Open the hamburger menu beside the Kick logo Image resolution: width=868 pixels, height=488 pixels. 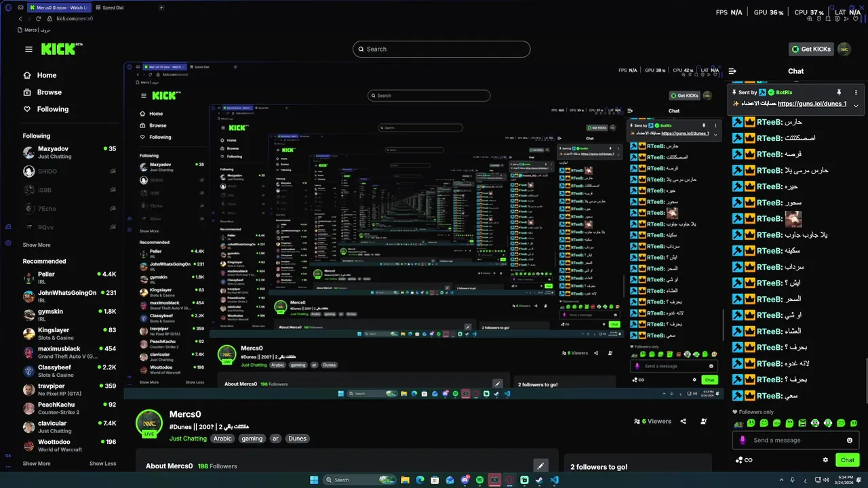coord(28,49)
